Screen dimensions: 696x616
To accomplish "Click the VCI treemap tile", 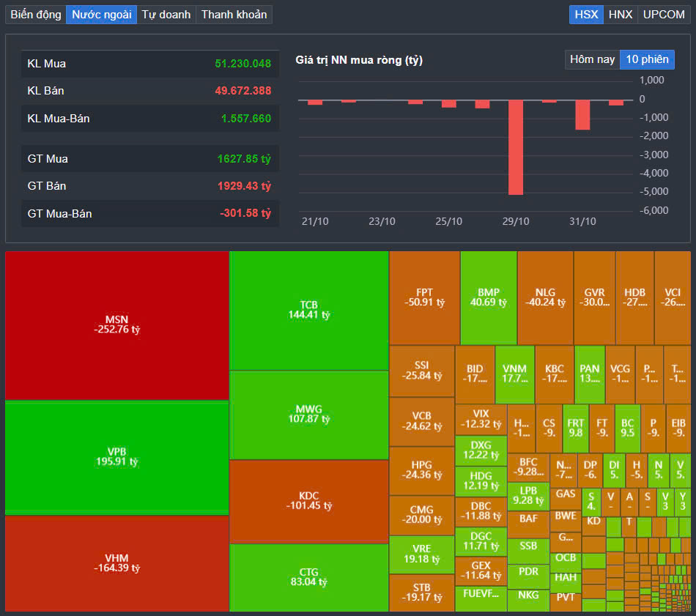I will tap(673, 298).
